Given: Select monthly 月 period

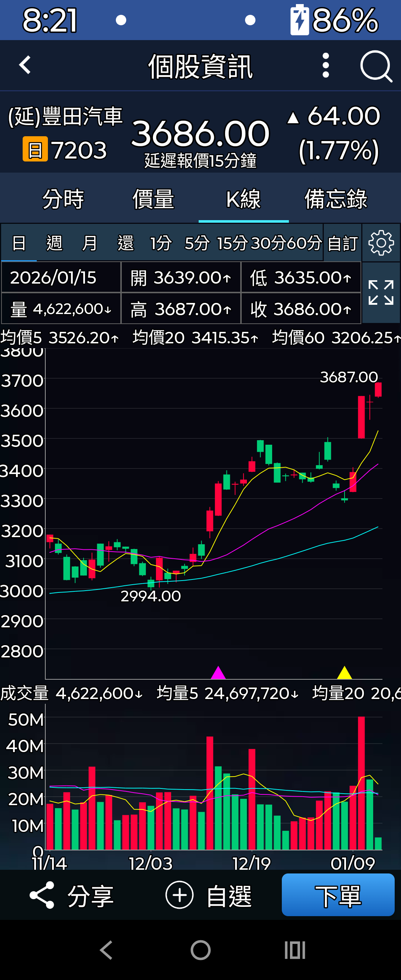Looking at the screenshot, I should pos(89,243).
